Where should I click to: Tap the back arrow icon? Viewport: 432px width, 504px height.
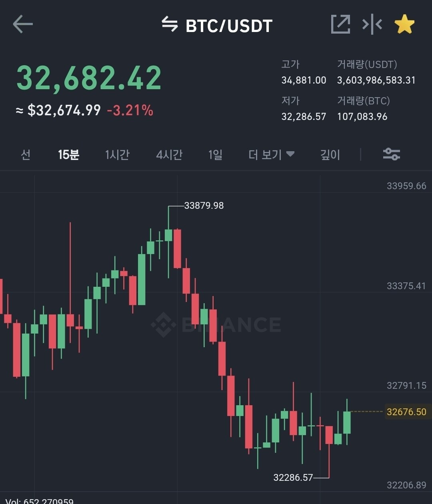23,24
